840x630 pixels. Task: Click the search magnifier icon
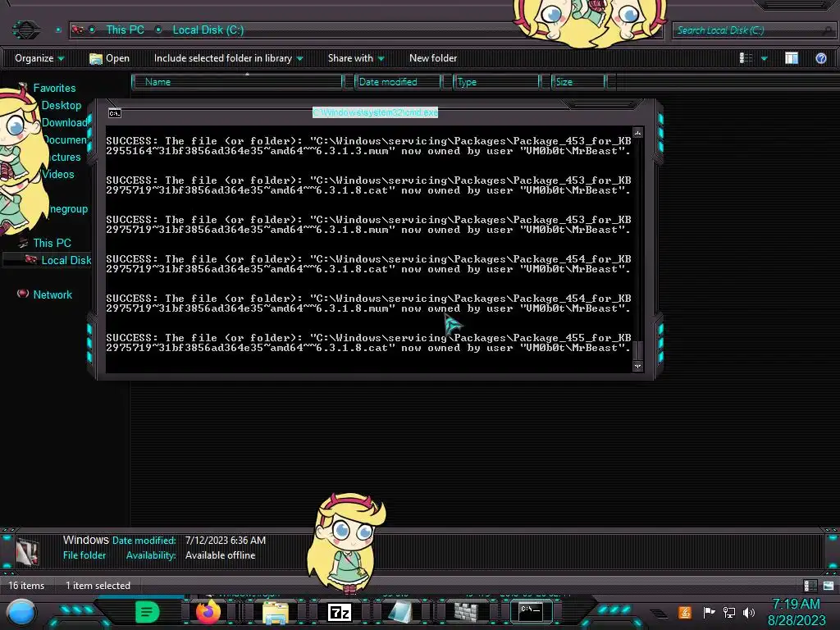coord(829,30)
